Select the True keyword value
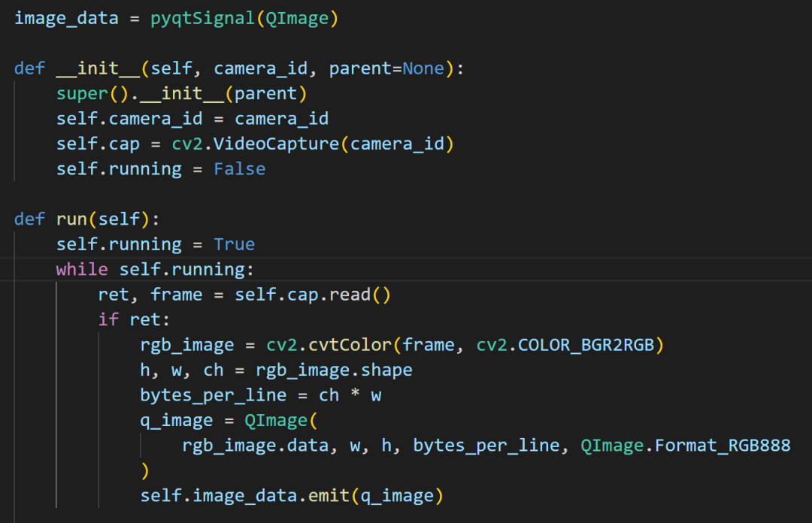The width and height of the screenshot is (812, 523). point(234,244)
